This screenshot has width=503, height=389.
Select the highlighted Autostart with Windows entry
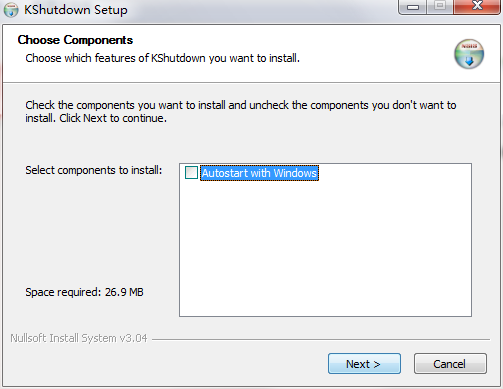(x=259, y=173)
